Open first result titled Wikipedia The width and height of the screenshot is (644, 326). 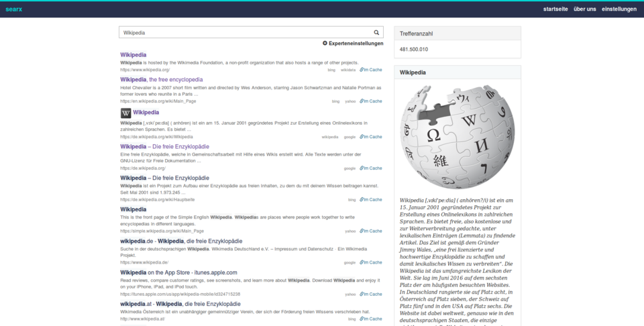coord(133,54)
